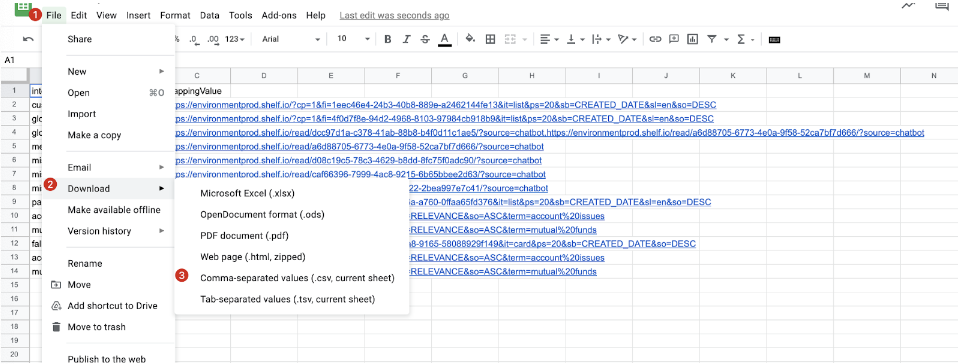Click the insert link icon

655,39
